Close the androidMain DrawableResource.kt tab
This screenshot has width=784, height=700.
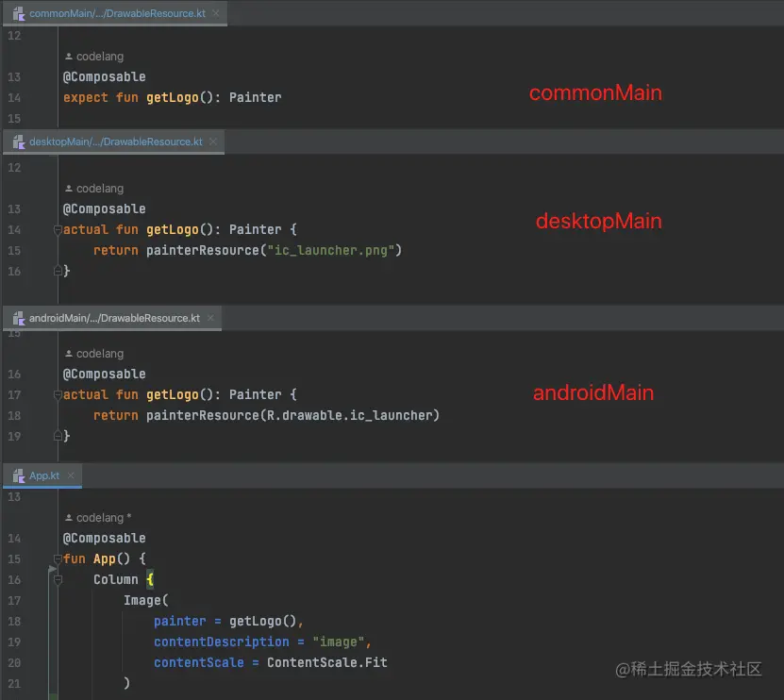[x=210, y=318]
